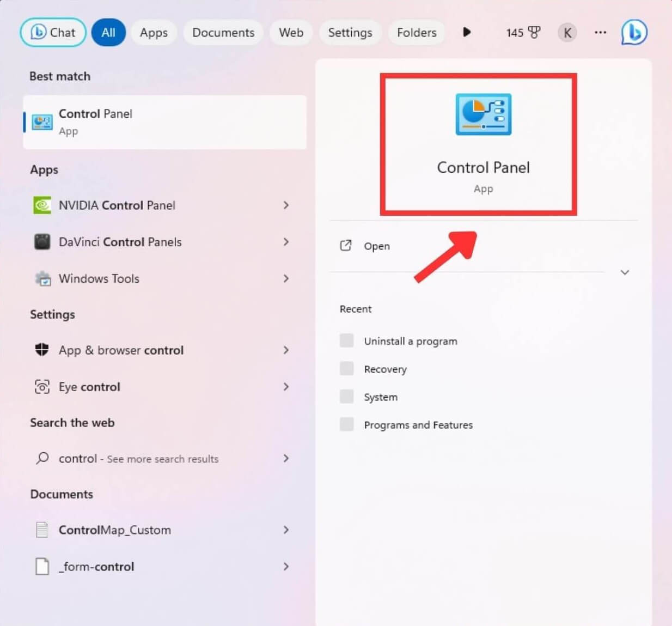Show more filters with the play arrow
The image size is (672, 626).
point(467,32)
